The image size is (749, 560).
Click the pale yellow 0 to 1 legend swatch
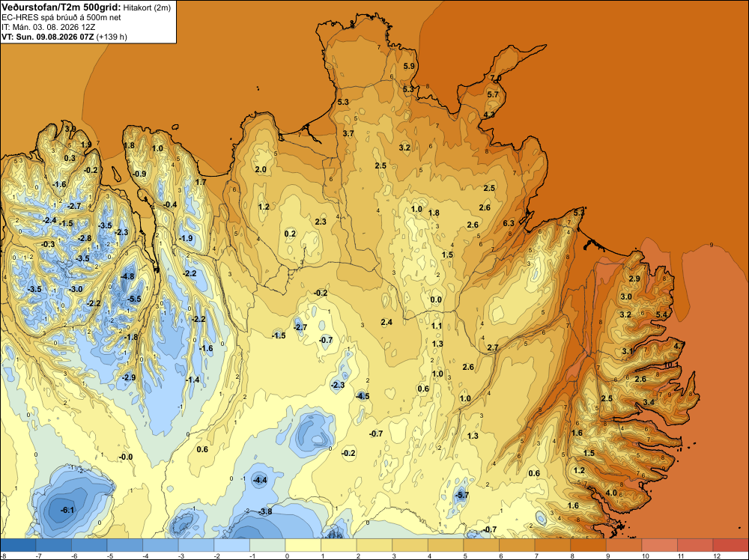click(x=303, y=545)
